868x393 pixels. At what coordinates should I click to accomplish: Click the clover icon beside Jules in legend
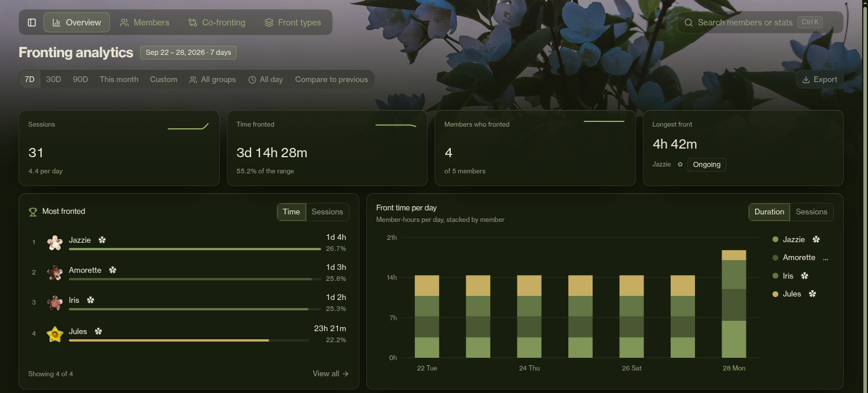pyautogui.click(x=812, y=294)
